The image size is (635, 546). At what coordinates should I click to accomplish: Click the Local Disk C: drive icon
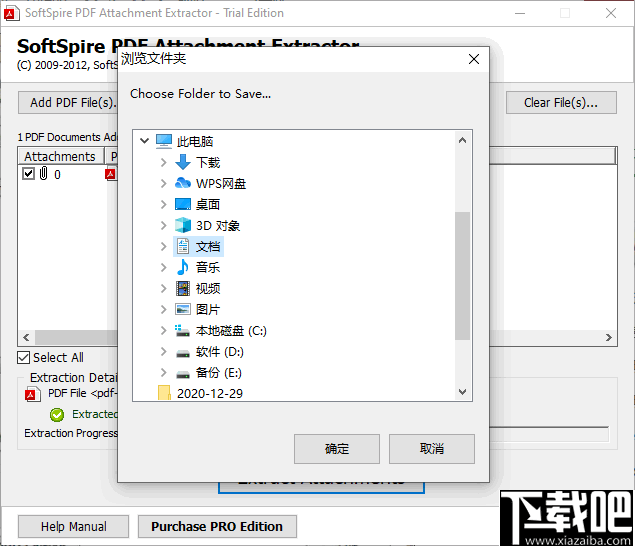(x=182, y=331)
